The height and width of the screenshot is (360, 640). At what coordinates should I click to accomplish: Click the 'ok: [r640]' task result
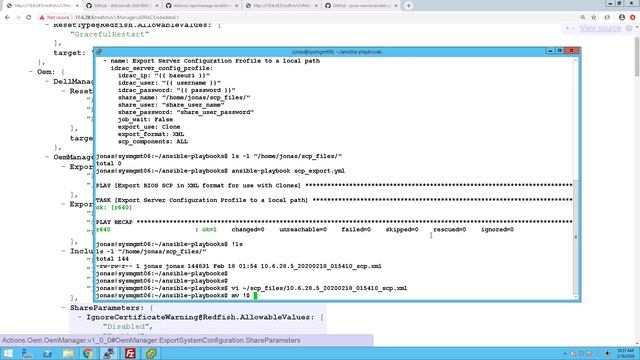pyautogui.click(x=114, y=207)
